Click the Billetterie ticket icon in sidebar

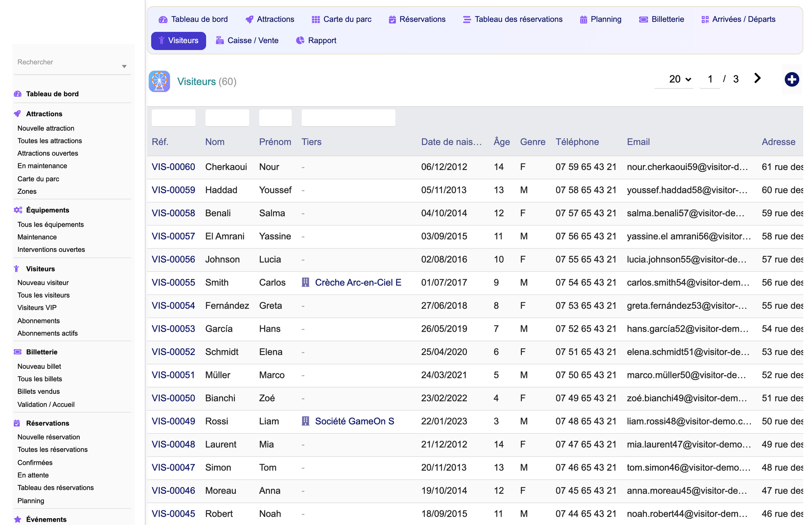click(x=18, y=352)
